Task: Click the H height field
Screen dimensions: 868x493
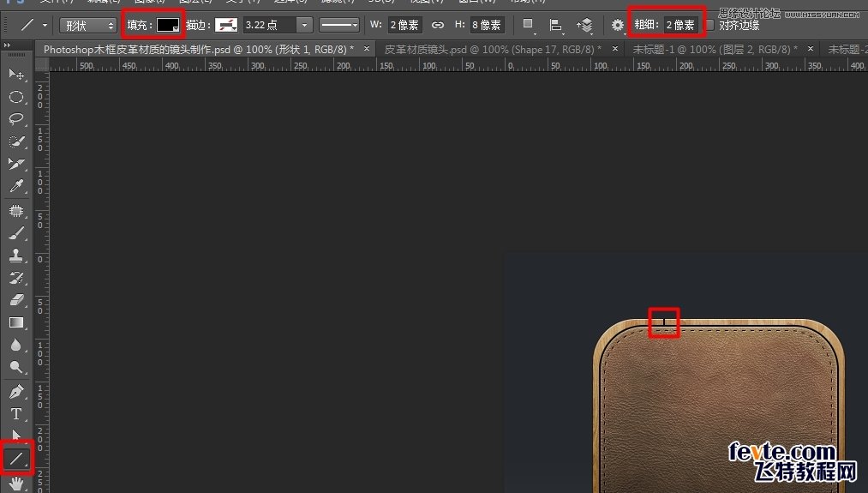Action: point(487,25)
